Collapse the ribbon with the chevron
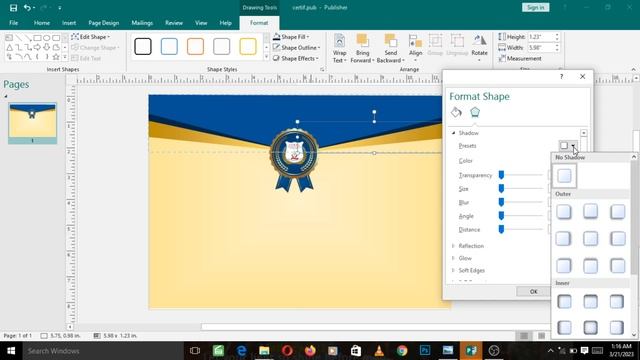Image resolution: width=640 pixels, height=360 pixels. (x=633, y=69)
